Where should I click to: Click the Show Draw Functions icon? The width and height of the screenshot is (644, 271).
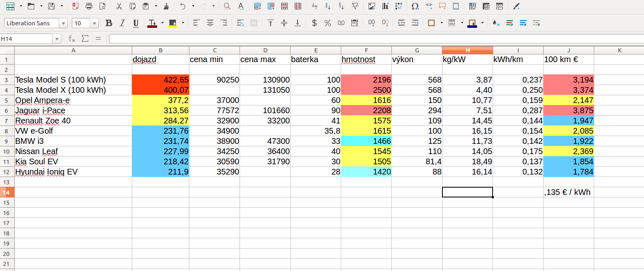[x=516, y=6]
